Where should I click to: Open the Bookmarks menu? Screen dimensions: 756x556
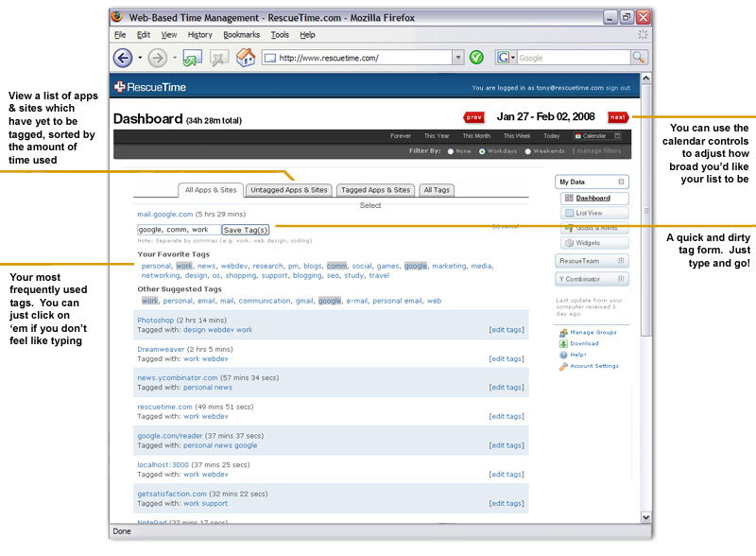pyautogui.click(x=242, y=35)
